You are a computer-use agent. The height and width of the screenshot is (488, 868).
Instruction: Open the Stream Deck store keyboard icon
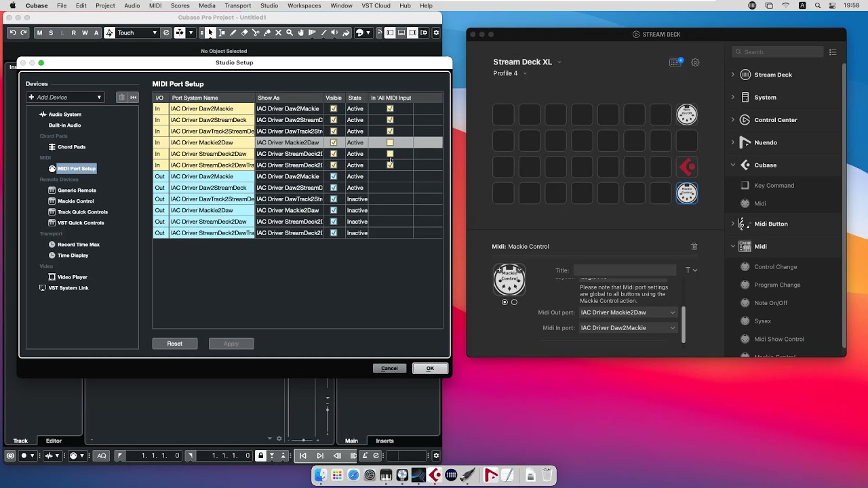pos(676,62)
